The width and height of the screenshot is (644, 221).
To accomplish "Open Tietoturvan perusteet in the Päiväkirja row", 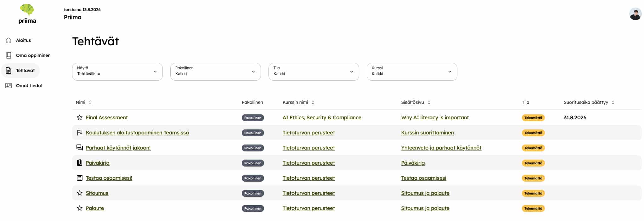I will 309,163.
